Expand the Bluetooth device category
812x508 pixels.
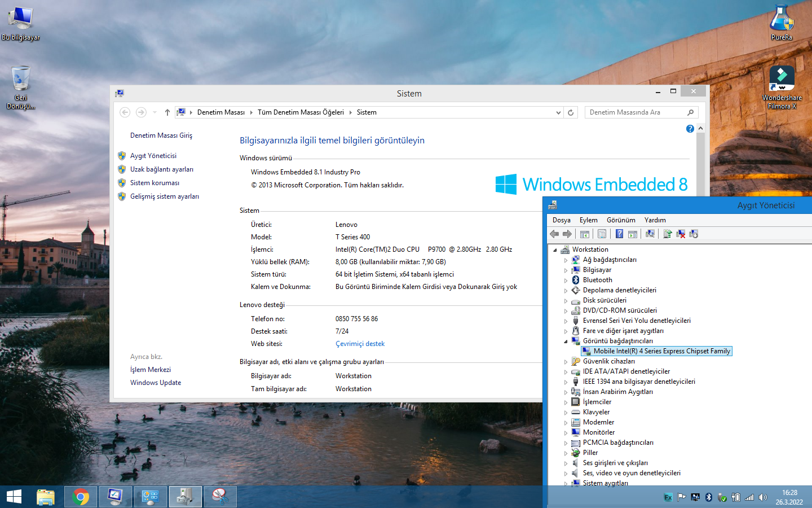click(566, 280)
